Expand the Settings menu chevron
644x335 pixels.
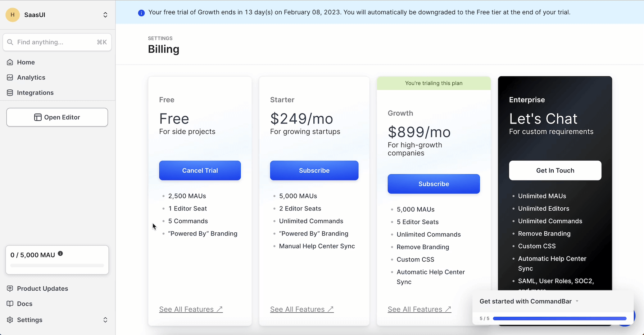click(x=105, y=320)
